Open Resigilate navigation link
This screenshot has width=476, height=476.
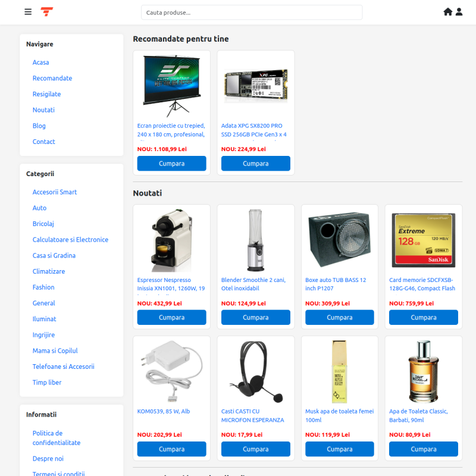[x=47, y=94]
